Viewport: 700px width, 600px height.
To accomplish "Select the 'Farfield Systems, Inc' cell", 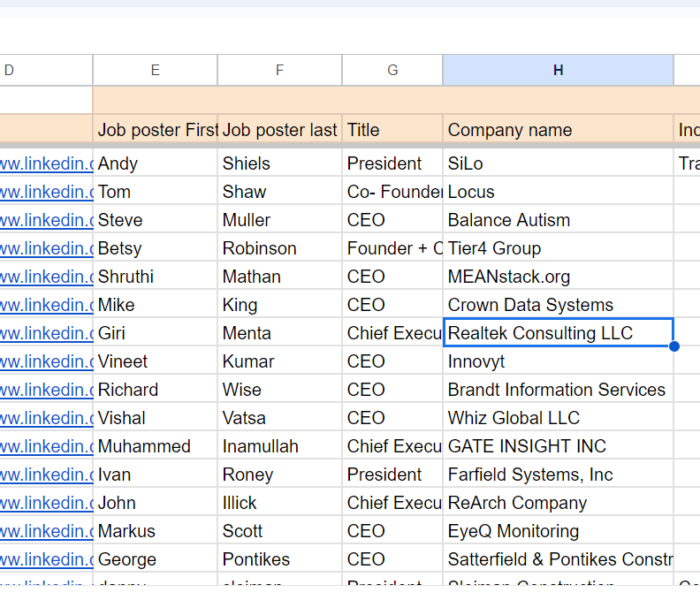I will [x=558, y=474].
